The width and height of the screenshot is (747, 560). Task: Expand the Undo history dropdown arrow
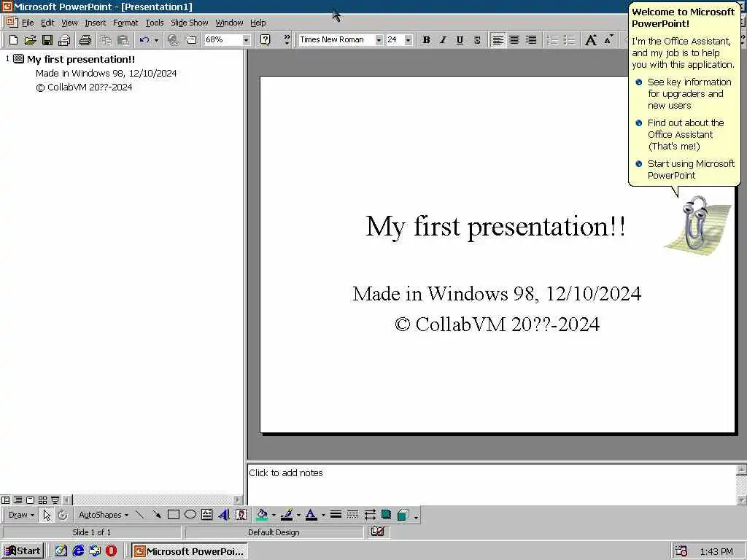click(156, 40)
